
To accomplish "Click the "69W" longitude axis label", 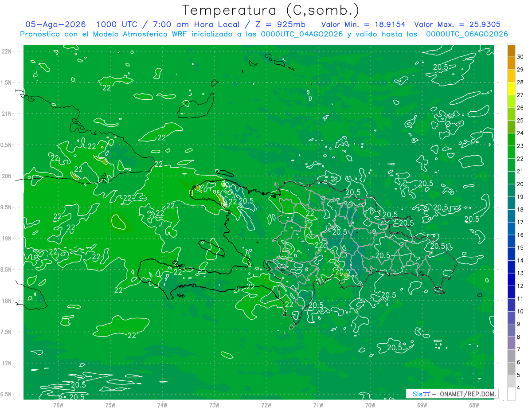I will click(422, 405).
